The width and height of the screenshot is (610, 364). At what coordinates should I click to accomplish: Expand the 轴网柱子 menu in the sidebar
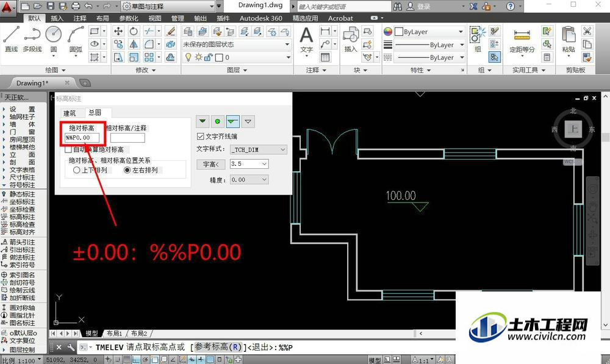pos(22,116)
